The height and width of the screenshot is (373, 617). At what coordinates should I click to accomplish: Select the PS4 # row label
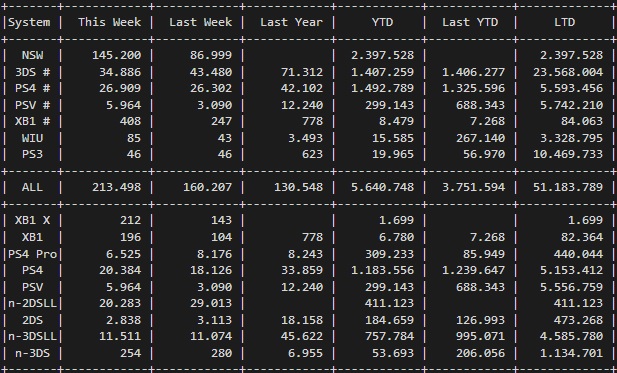coord(33,88)
